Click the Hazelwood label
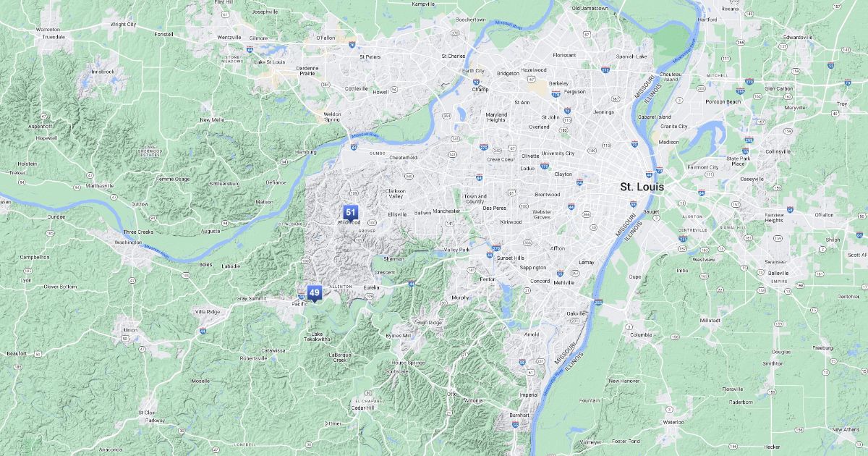This screenshot has height=456, width=868. point(533,69)
